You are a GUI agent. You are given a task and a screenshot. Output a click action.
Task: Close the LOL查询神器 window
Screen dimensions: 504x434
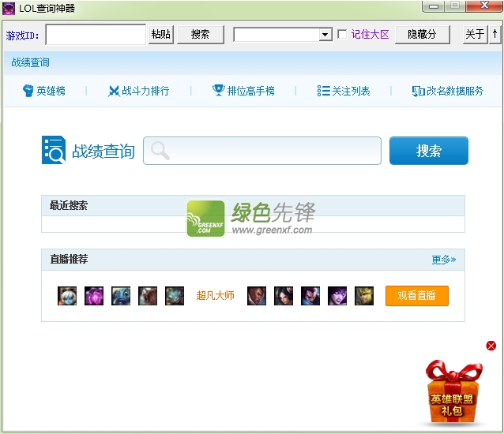[484, 6]
